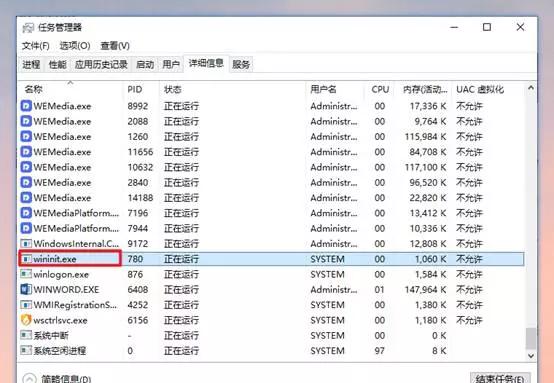Viewport: 554px width, 383px height.
Task: Click the wsctrlsvc.exe shield icon
Action: (x=26, y=320)
